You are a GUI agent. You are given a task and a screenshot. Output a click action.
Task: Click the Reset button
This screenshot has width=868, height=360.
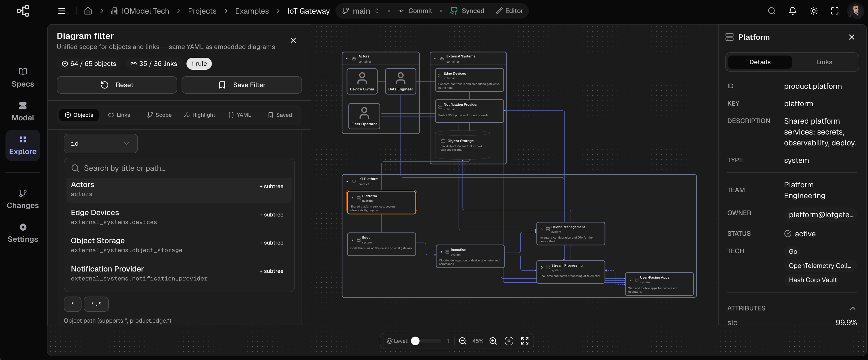tap(117, 85)
